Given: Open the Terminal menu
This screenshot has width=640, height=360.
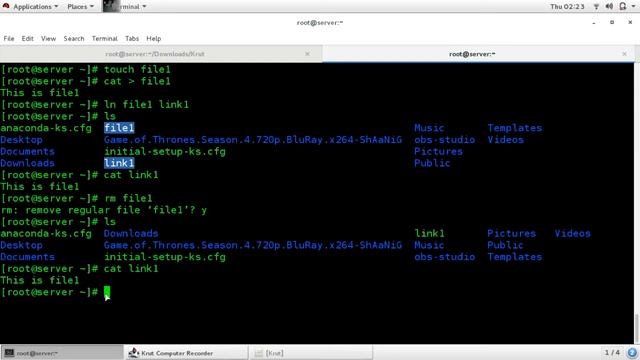Looking at the screenshot, I should point(104,38).
